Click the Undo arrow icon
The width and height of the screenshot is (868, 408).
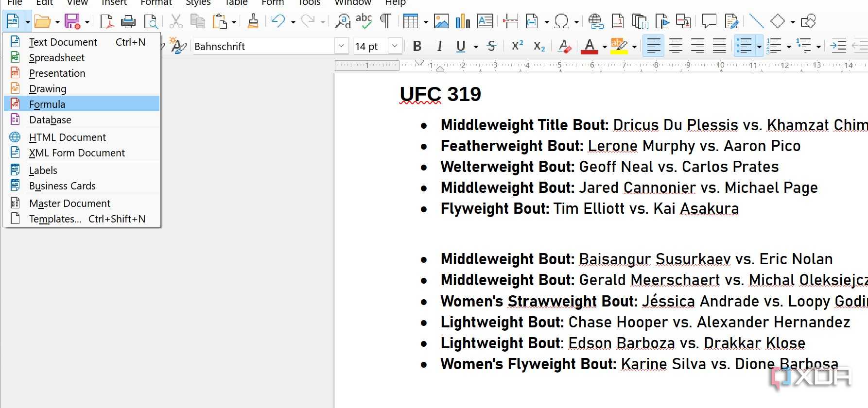click(278, 21)
